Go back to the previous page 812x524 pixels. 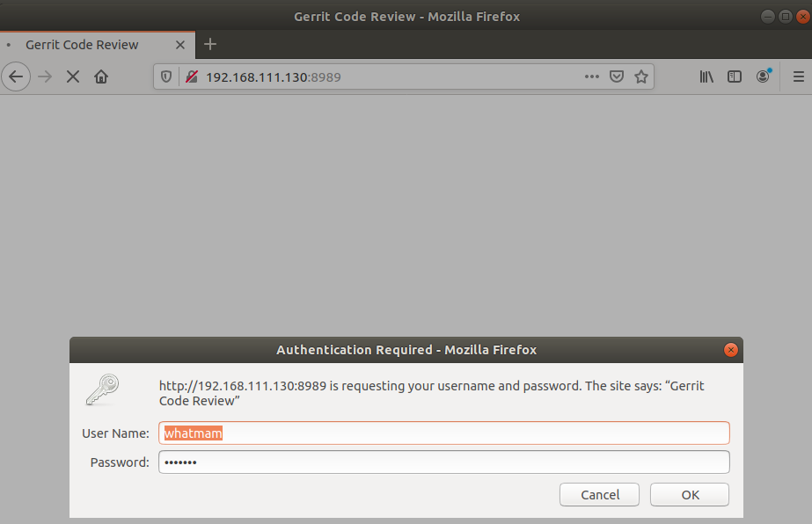pyautogui.click(x=16, y=76)
